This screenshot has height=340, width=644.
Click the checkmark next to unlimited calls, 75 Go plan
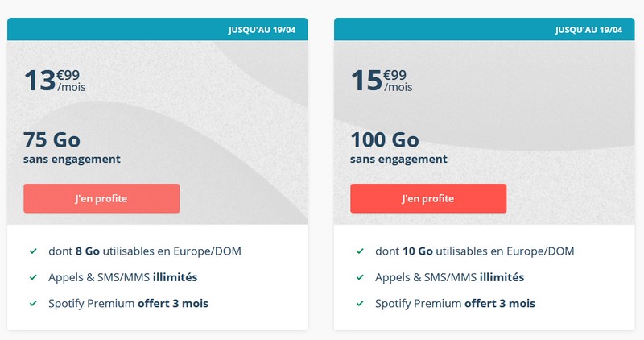[33, 277]
